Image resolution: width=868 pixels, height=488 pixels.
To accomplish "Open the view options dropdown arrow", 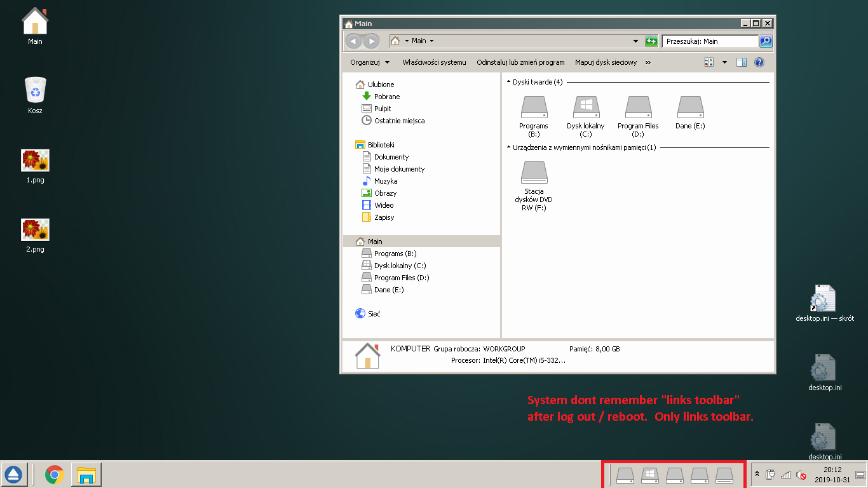I will pyautogui.click(x=724, y=62).
